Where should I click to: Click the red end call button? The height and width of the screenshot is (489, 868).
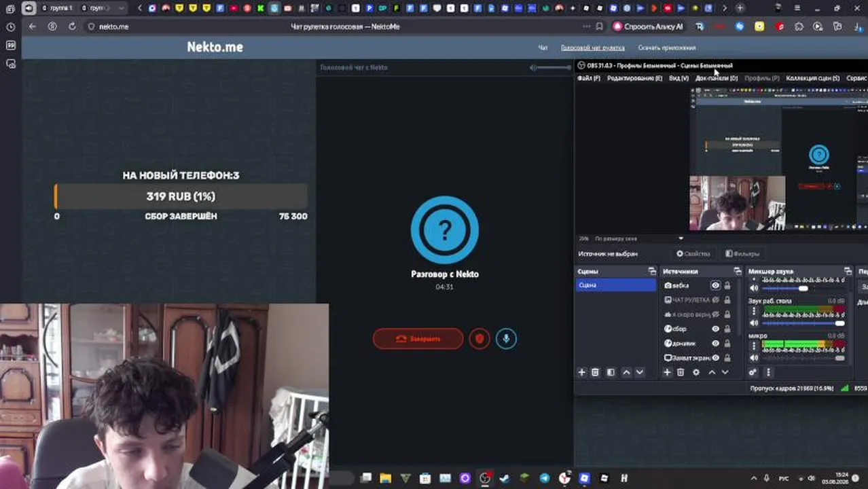(x=418, y=338)
